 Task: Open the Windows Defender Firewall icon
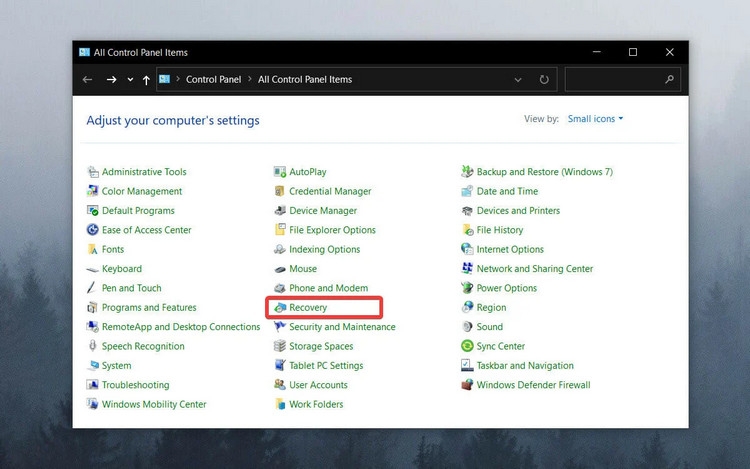(467, 385)
